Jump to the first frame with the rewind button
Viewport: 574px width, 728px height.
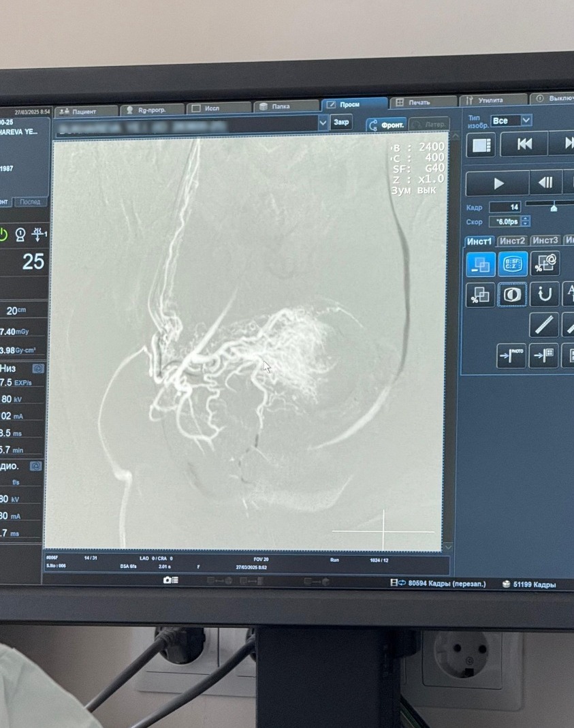[x=524, y=144]
